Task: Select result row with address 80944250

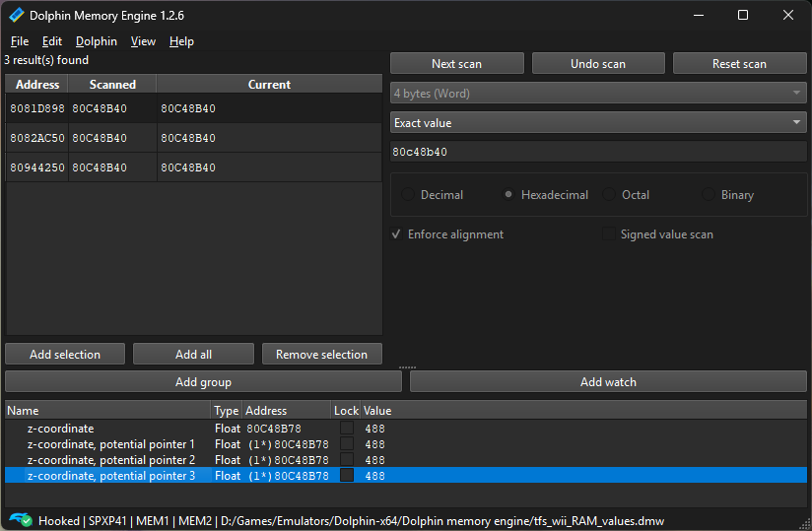Action: pos(194,167)
